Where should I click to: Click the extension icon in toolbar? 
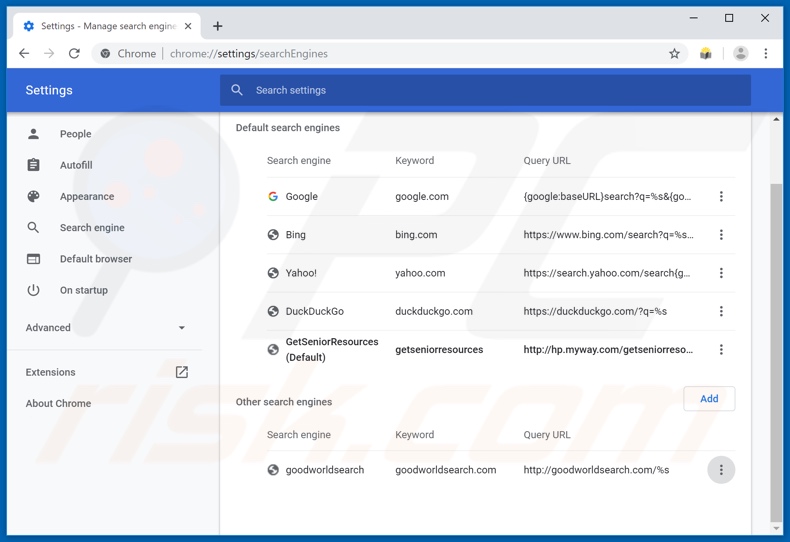tap(706, 54)
